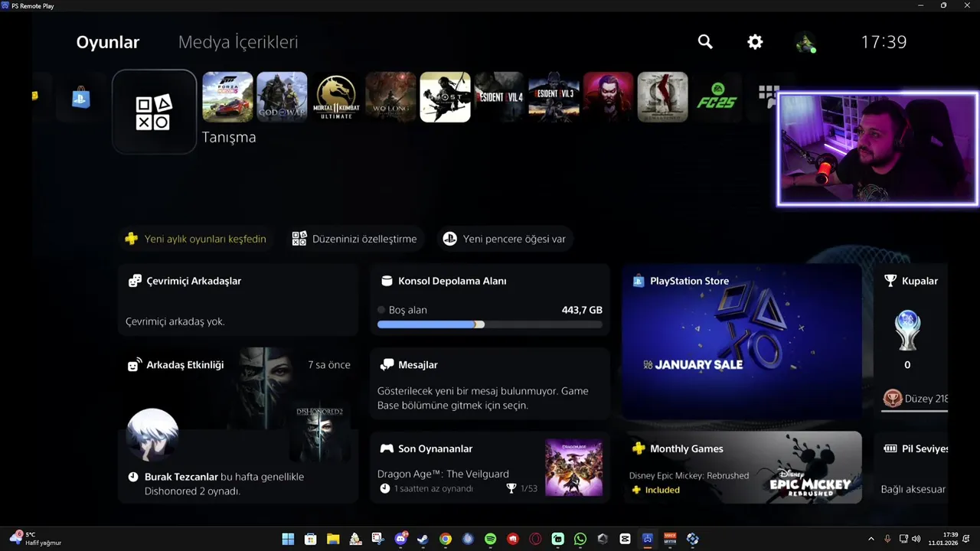
Task: Click Yeni pencere öğesi var button
Action: pos(506,239)
